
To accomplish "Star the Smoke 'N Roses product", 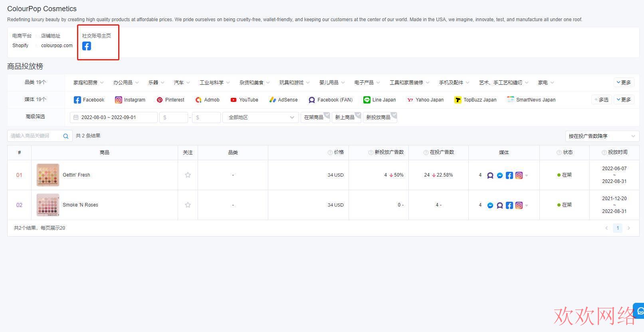I will [188, 205].
